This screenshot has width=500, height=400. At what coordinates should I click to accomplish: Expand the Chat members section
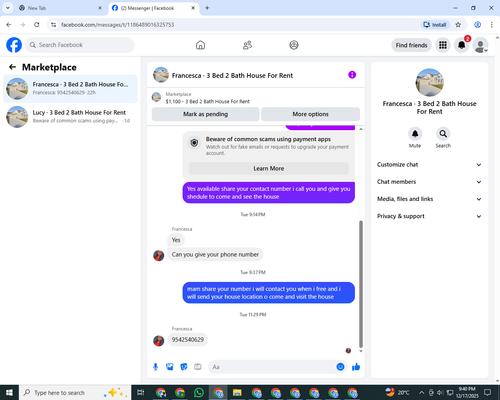pos(429,182)
